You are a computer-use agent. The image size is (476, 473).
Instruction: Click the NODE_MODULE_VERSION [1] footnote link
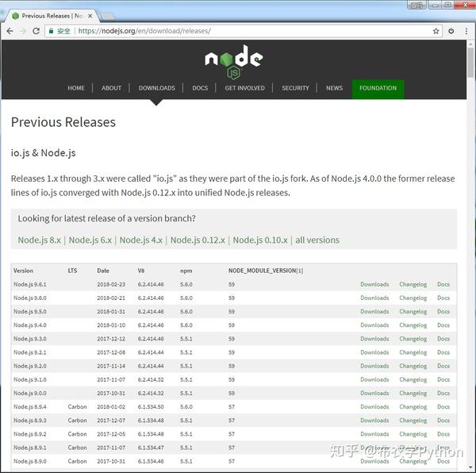point(300,271)
